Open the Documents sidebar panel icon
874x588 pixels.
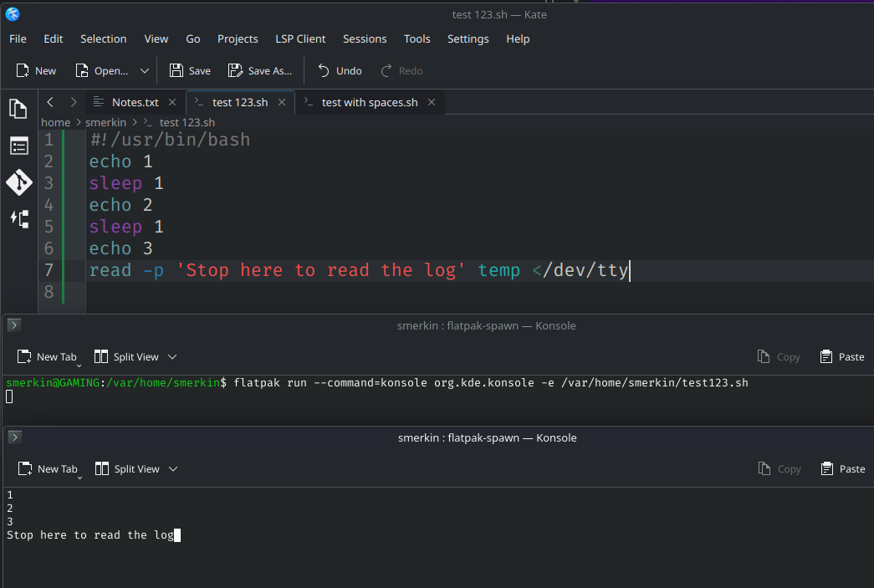18,108
